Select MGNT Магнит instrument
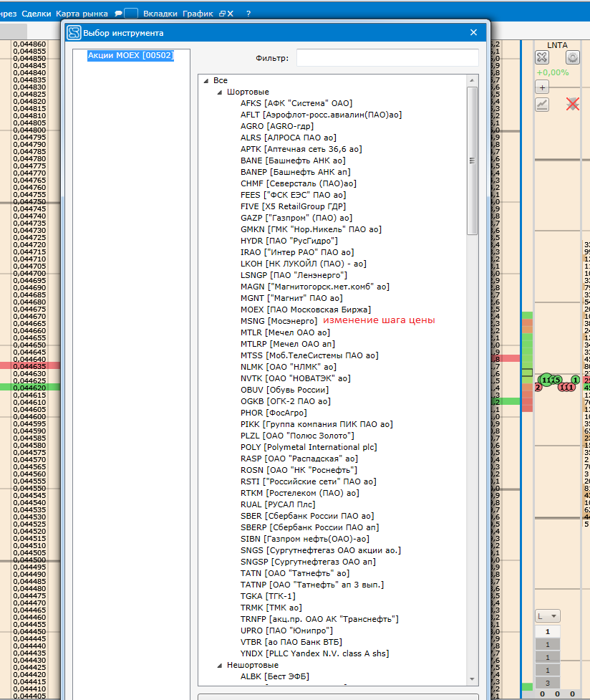 point(291,298)
